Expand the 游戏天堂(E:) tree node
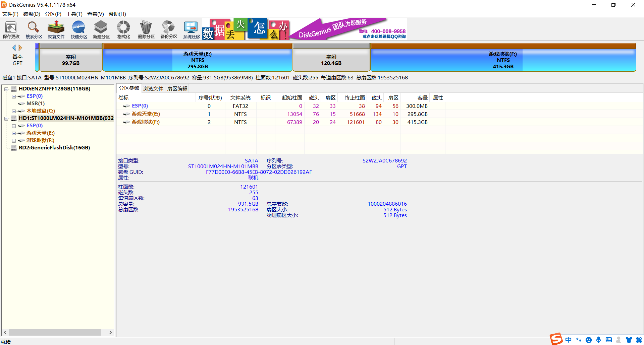Image resolution: width=644 pixels, height=345 pixels. point(14,133)
